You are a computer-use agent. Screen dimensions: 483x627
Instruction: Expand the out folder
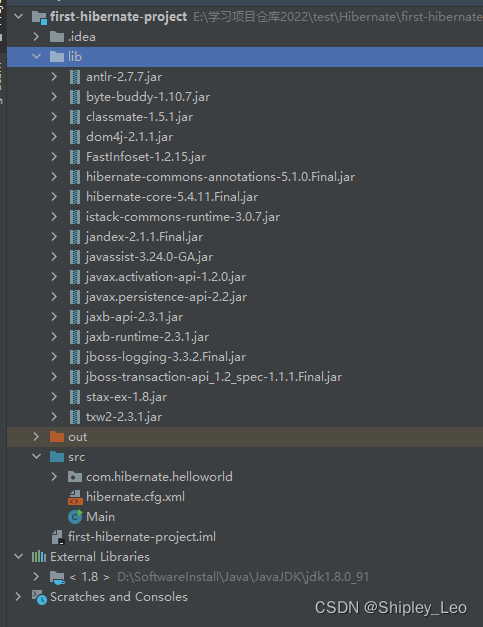(36, 437)
